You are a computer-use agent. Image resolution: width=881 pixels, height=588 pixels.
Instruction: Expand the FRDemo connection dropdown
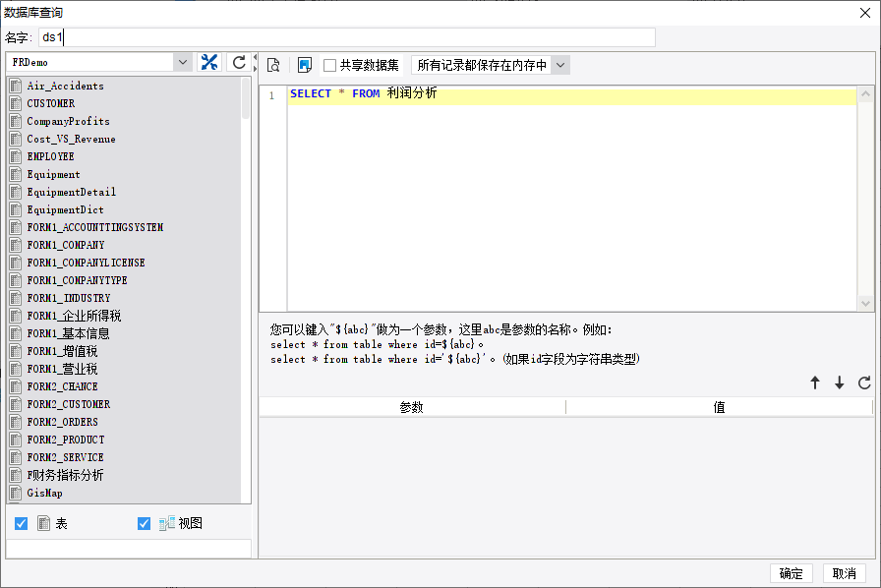coord(183,62)
